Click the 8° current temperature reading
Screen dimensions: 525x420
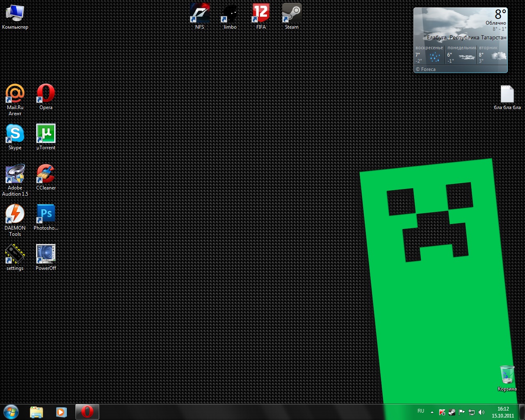coord(500,14)
